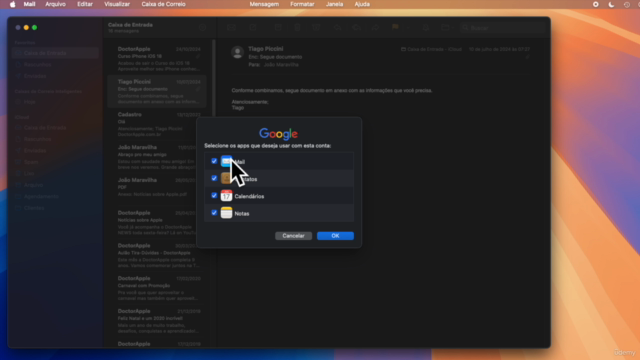
Task: Select Caixa de Entrada under iCloud
Action: [x=56, y=128]
